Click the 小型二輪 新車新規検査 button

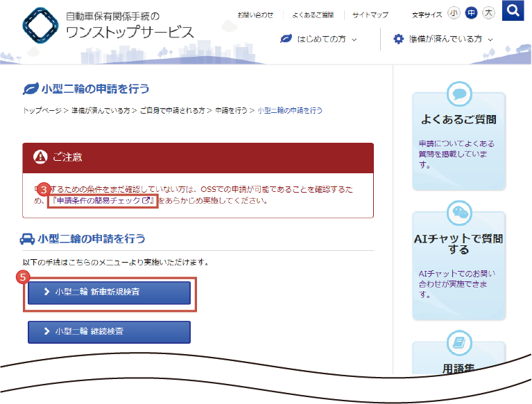pos(110,292)
